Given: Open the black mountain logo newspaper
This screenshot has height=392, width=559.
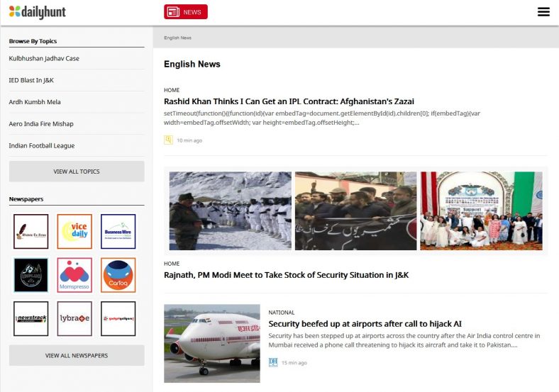Looking at the screenshot, I should pos(31,275).
